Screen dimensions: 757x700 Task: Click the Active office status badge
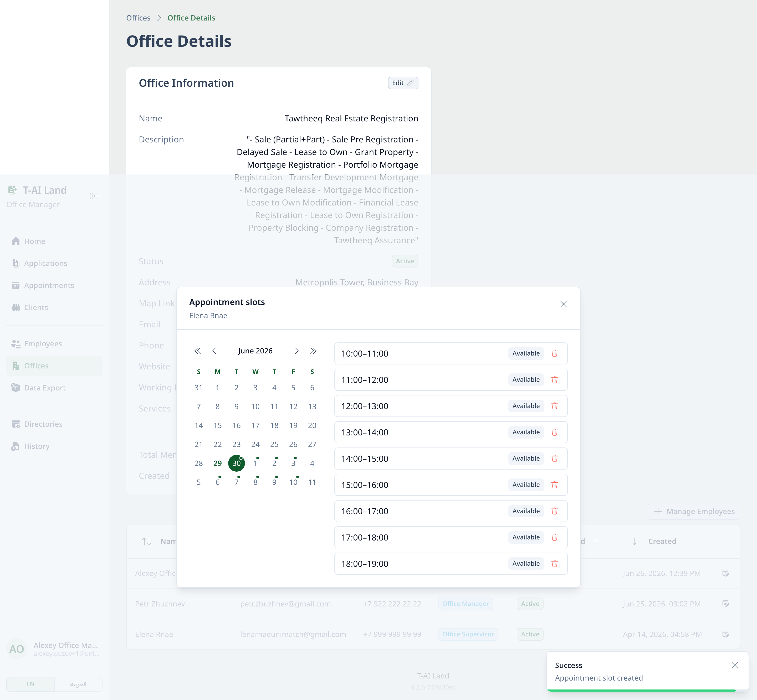(x=405, y=261)
